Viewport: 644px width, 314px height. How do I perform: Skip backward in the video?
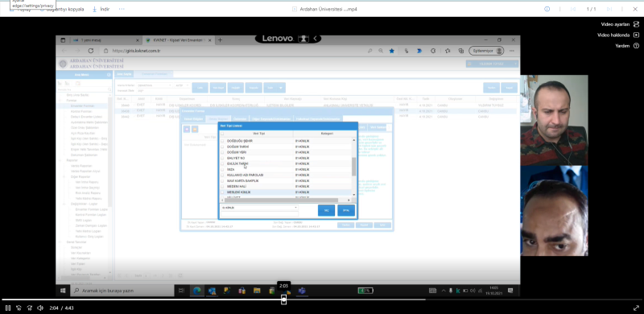19,308
